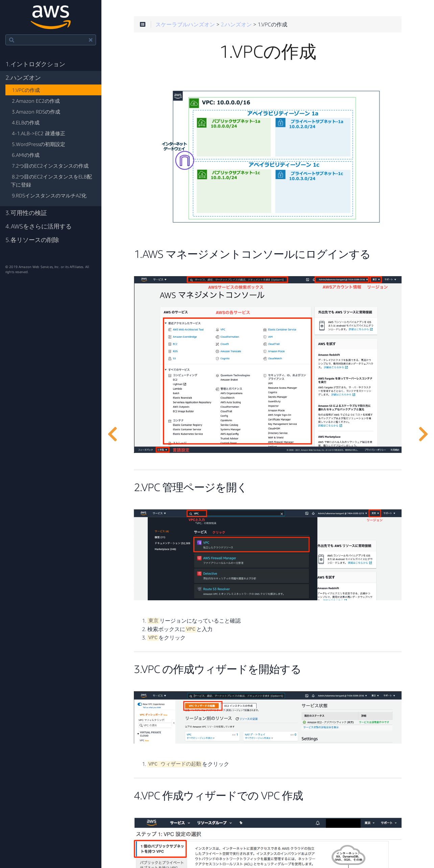Select 1.VPCの作成 in the sidebar
The image size is (434, 868).
click(53, 90)
